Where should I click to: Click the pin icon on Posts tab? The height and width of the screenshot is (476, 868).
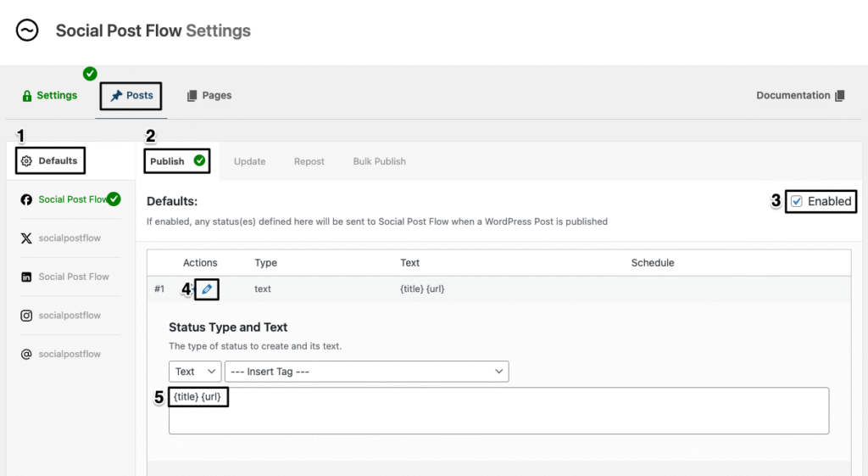point(116,96)
